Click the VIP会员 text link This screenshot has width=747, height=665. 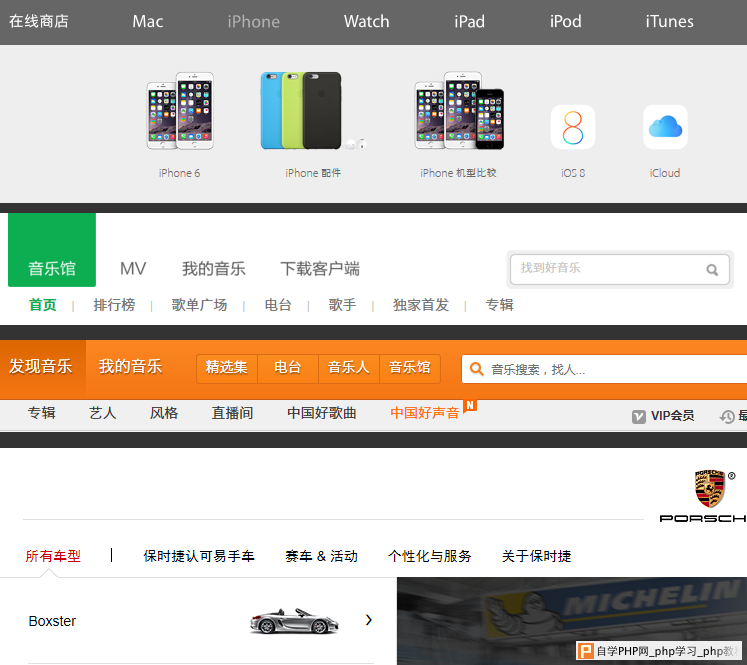tap(672, 416)
